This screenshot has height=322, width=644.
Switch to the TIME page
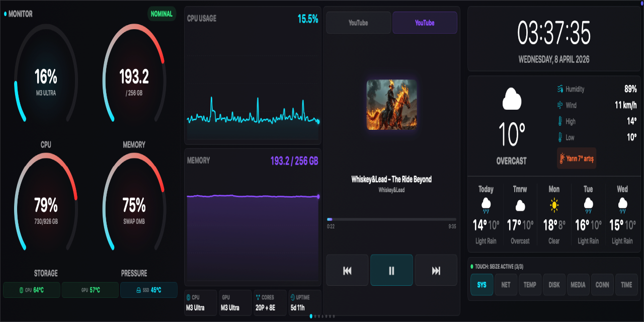pos(626,284)
